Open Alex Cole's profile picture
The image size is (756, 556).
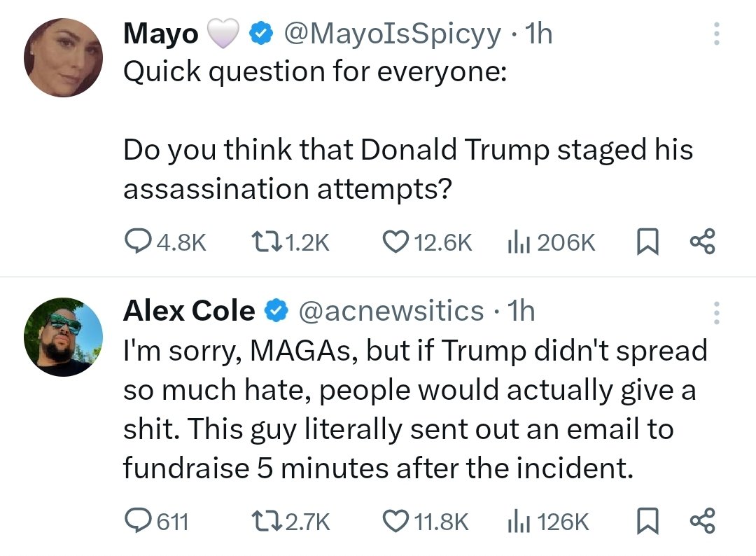(63, 337)
